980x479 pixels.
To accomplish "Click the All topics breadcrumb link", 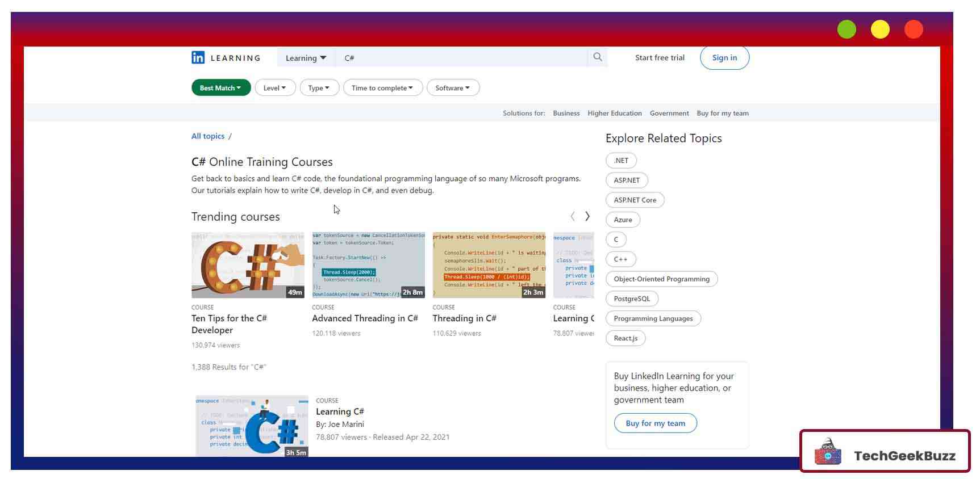I will (208, 136).
